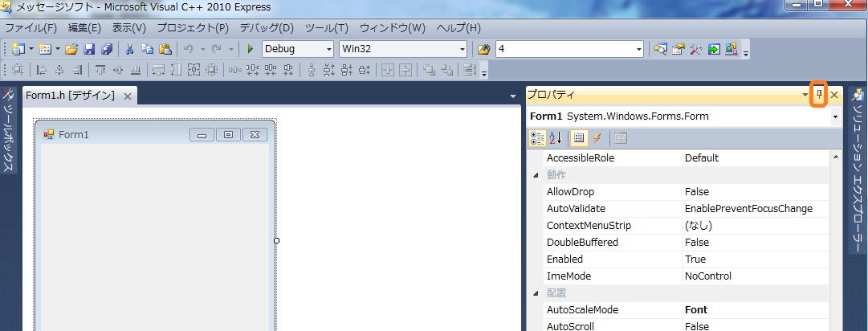The height and width of the screenshot is (331, 868).
Task: Click Make Vertical Spacing Equal icon
Action: tap(312, 70)
